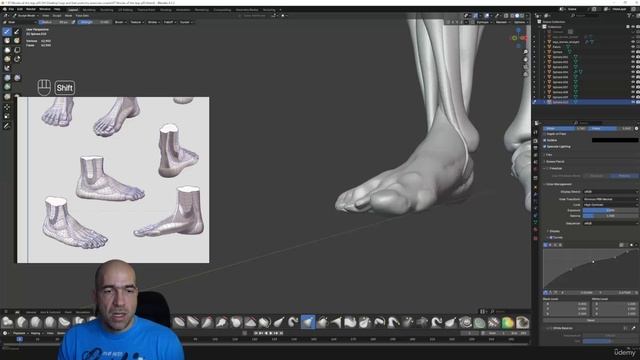The height and width of the screenshot is (360, 640).
Task: Open the Playback menu in timeline
Action: pyautogui.click(x=20, y=333)
